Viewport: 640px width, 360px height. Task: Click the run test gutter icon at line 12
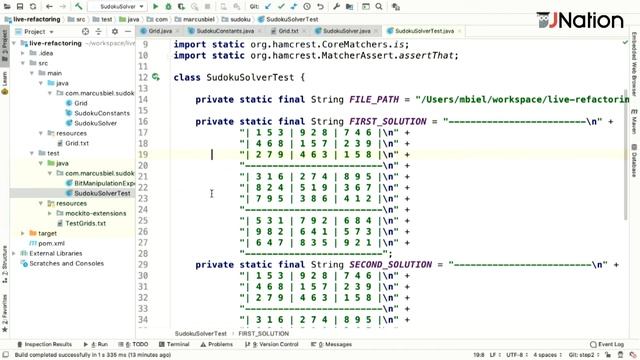tap(156, 77)
